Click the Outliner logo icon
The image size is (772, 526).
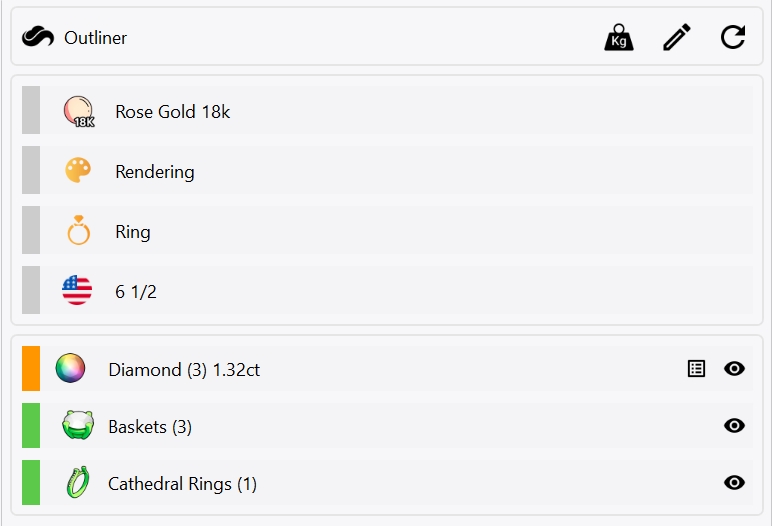click(37, 38)
